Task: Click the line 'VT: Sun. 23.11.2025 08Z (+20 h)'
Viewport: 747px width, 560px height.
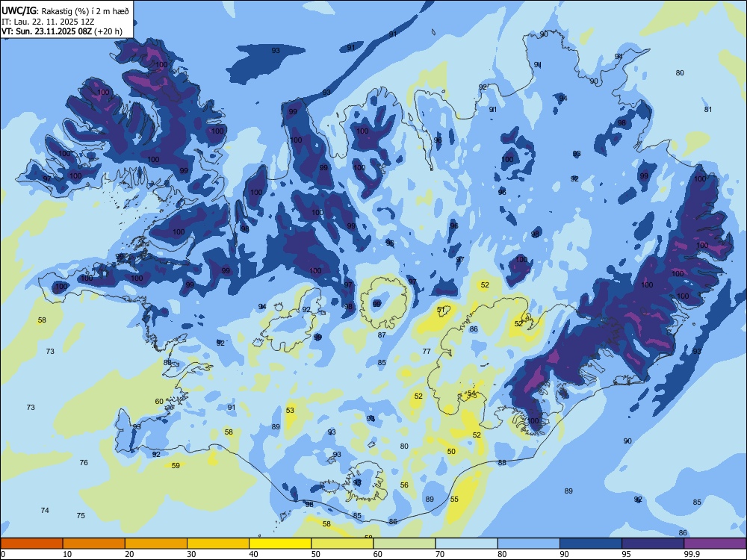Action: [x=62, y=31]
